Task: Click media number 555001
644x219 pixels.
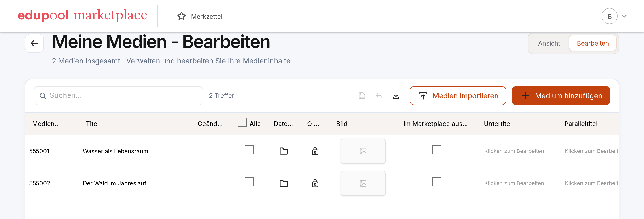Action: pos(39,151)
